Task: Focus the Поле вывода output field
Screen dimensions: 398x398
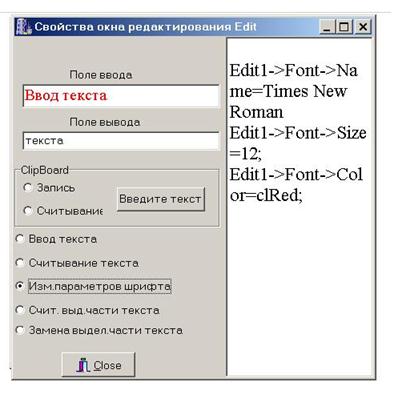Action: coord(121,141)
